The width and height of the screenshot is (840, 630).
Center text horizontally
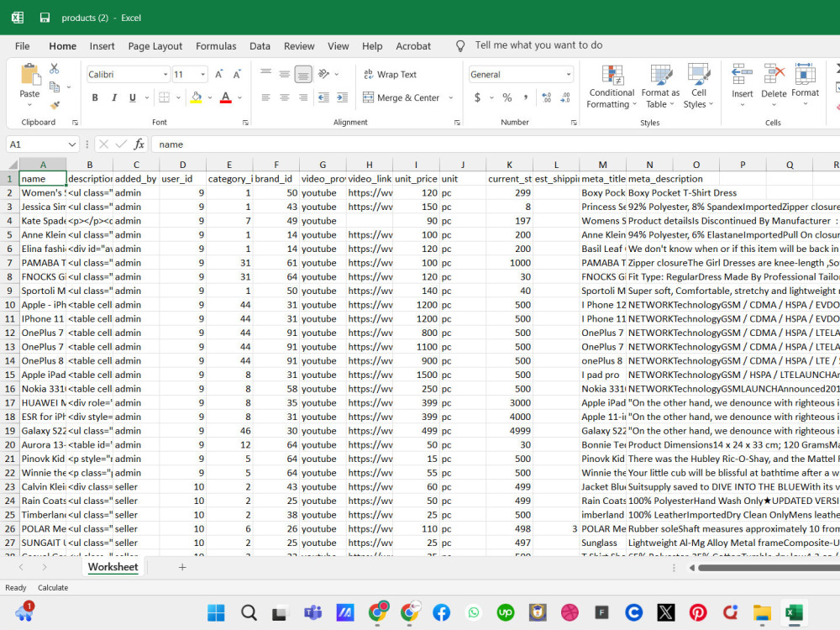pos(285,97)
